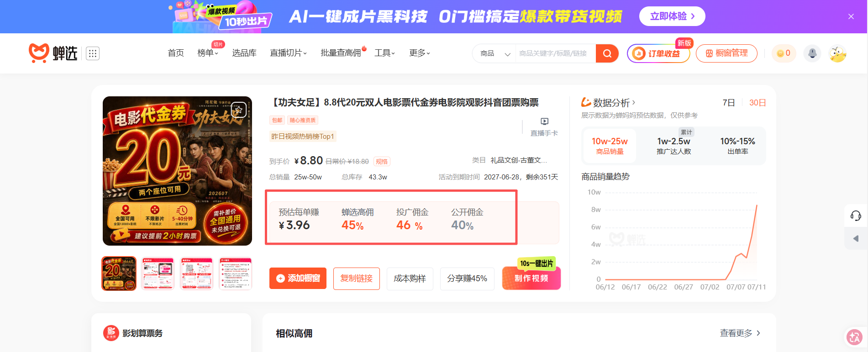Click the 订单收益 button

pos(658,53)
